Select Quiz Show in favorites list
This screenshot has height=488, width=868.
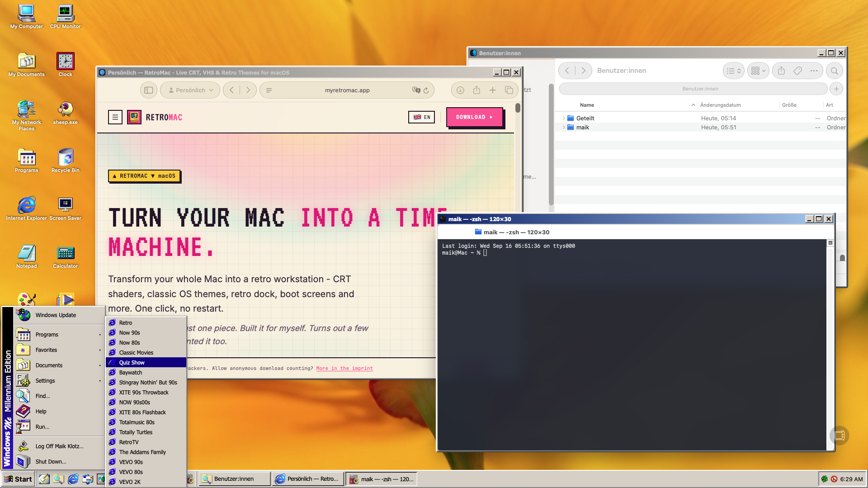coord(146,363)
